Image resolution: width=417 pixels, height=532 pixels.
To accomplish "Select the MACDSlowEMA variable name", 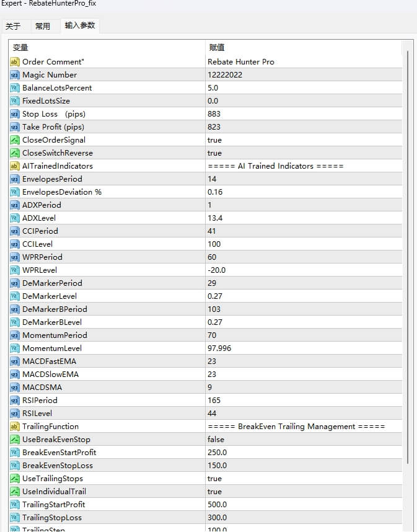I will (51, 375).
